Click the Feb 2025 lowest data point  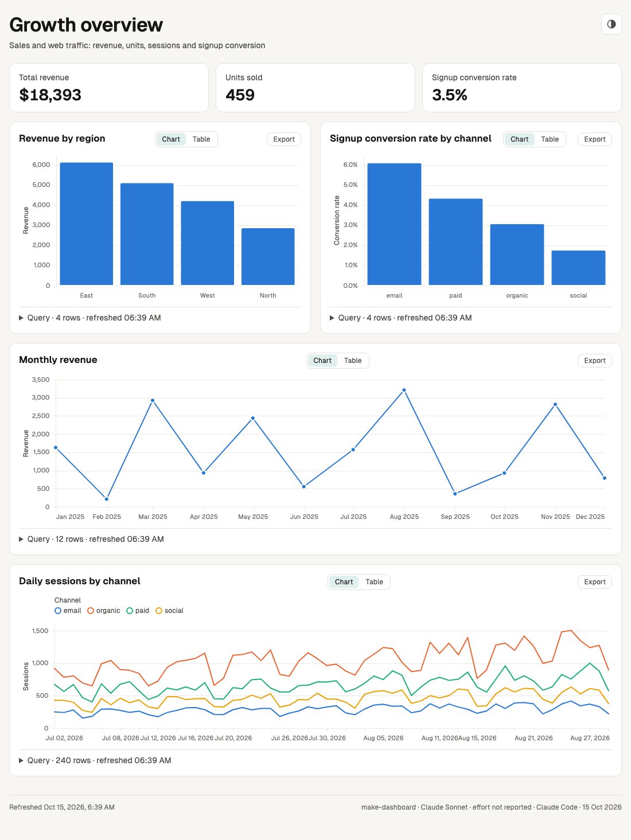coord(107,499)
